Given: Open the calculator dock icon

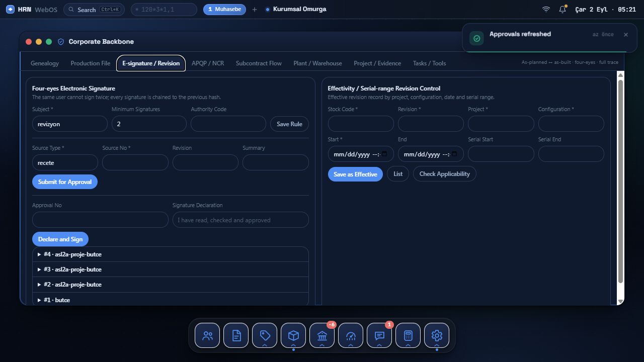Looking at the screenshot, I should tap(408, 335).
